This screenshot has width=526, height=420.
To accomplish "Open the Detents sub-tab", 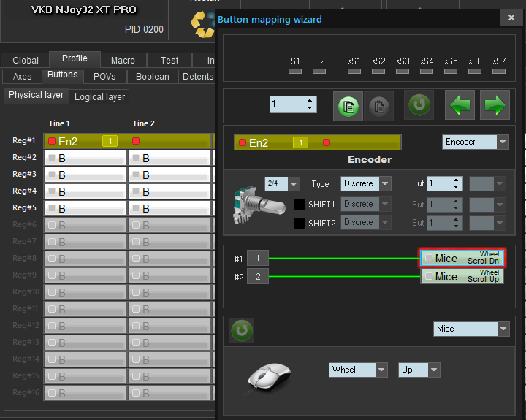I will coord(198,77).
